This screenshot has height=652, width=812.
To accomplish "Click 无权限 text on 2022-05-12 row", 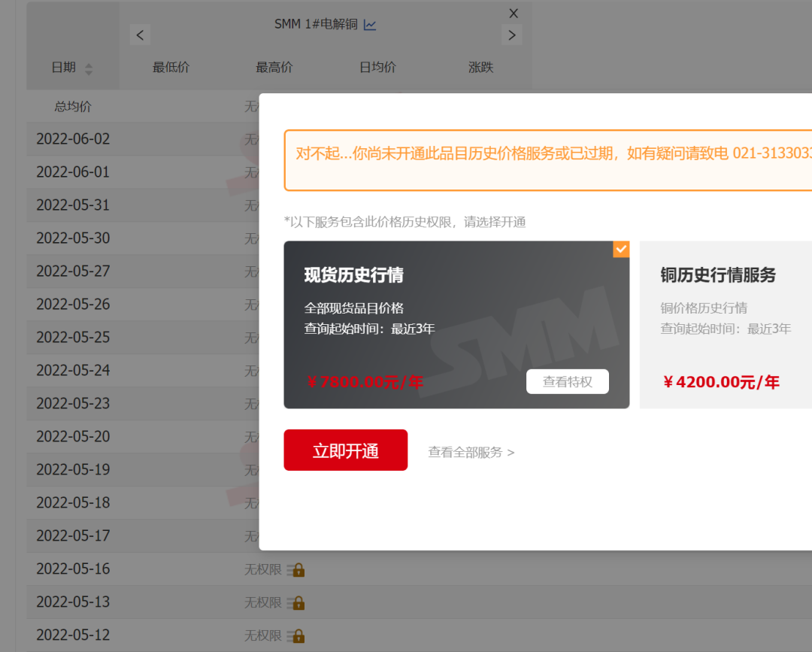I will tap(263, 636).
